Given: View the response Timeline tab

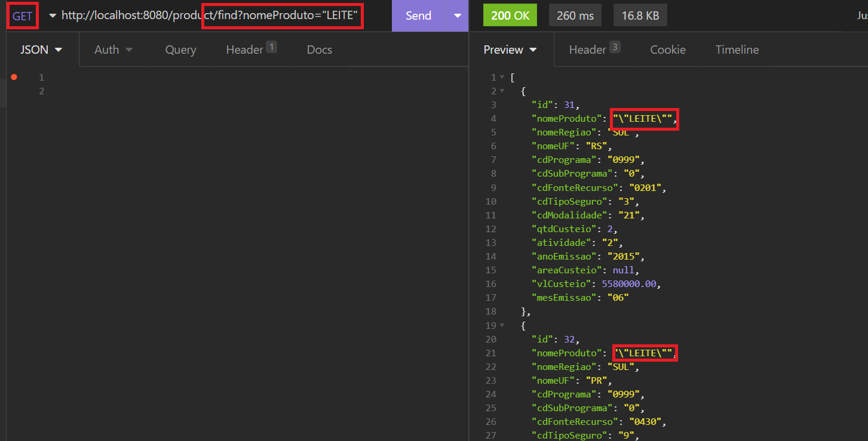Looking at the screenshot, I should pos(737,50).
